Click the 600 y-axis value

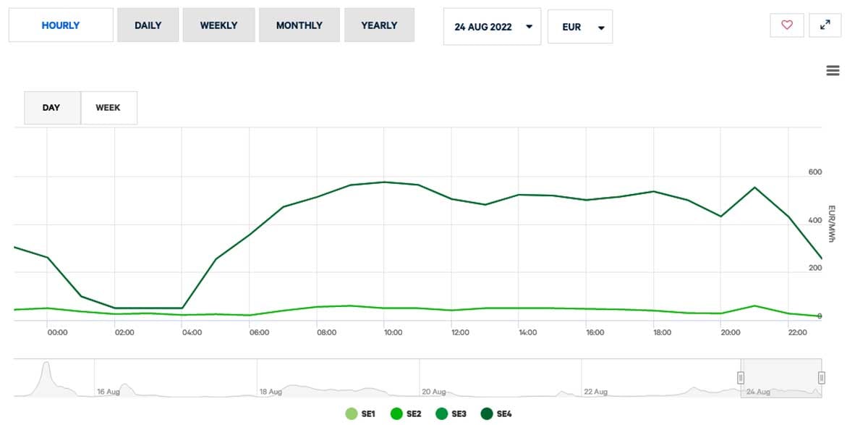coord(815,172)
